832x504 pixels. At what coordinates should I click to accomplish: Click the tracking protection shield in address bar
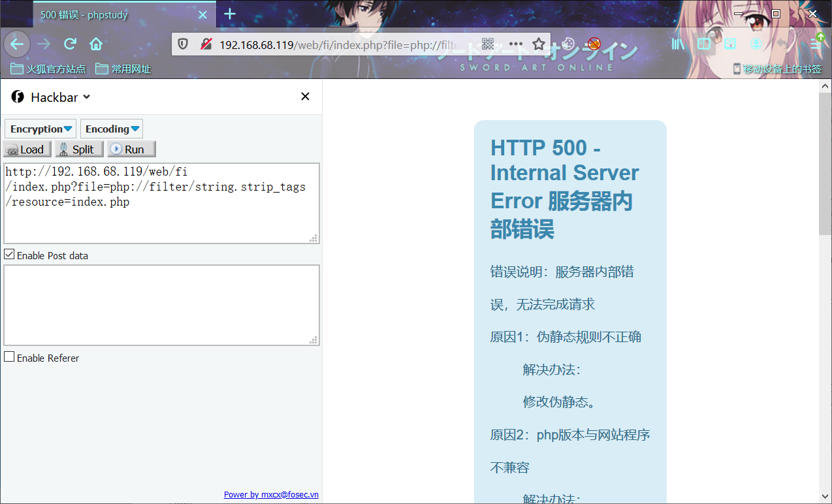click(x=183, y=44)
